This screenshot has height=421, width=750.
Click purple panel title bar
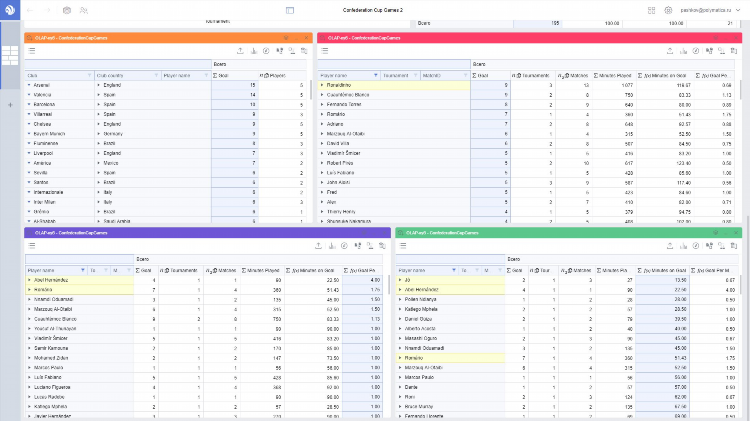click(208, 233)
